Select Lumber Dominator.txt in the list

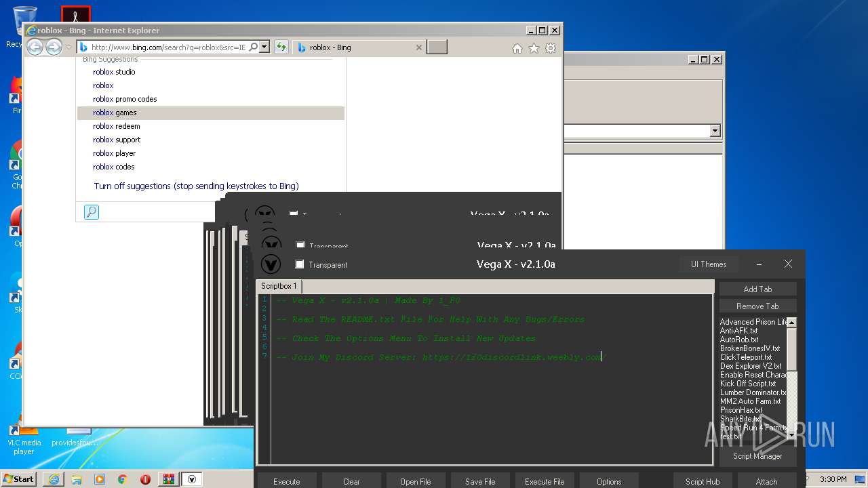point(753,392)
